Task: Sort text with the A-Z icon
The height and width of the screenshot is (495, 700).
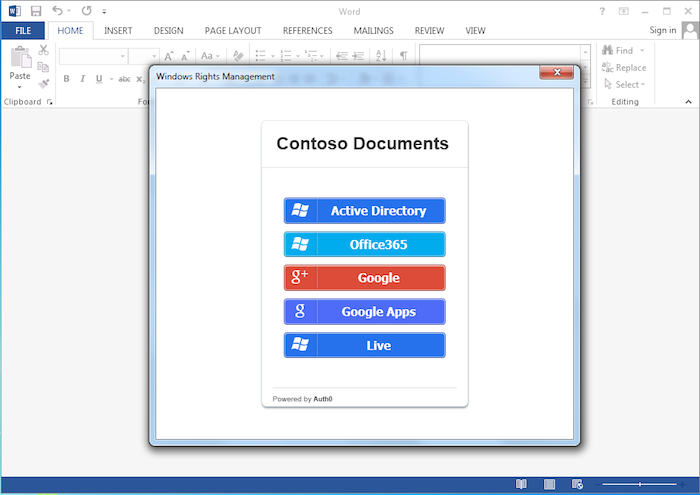Action: [x=381, y=56]
